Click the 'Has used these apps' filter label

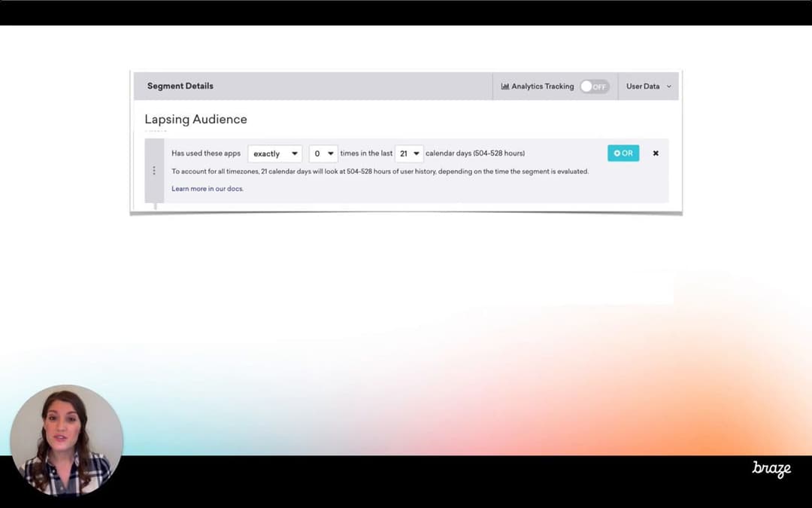coord(206,154)
